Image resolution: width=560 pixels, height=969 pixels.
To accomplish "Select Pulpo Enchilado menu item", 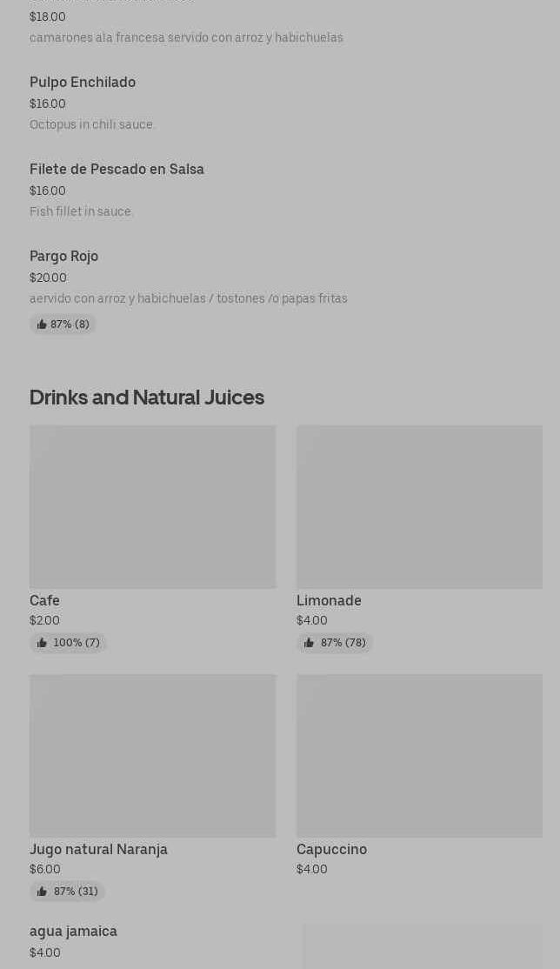I will [83, 82].
